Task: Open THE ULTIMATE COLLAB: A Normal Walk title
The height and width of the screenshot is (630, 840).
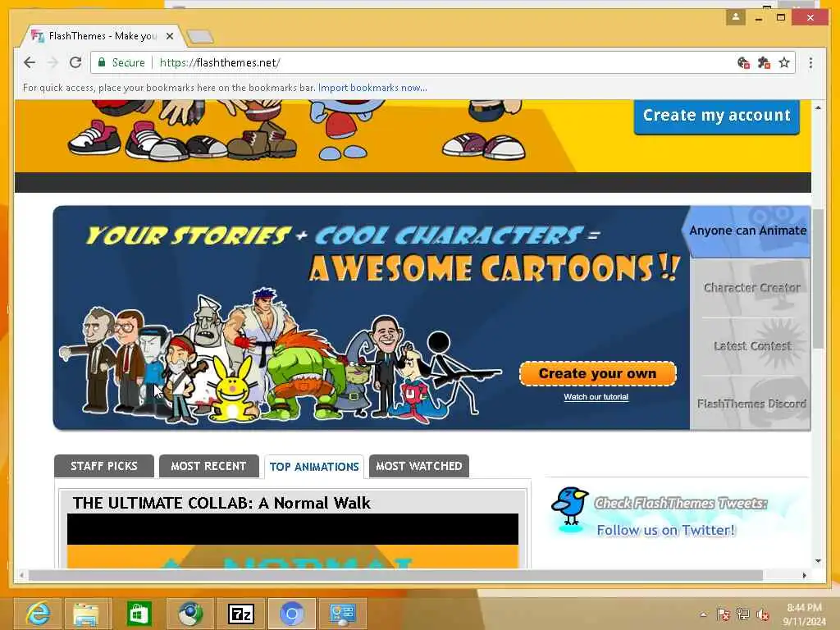Action: coord(221,503)
